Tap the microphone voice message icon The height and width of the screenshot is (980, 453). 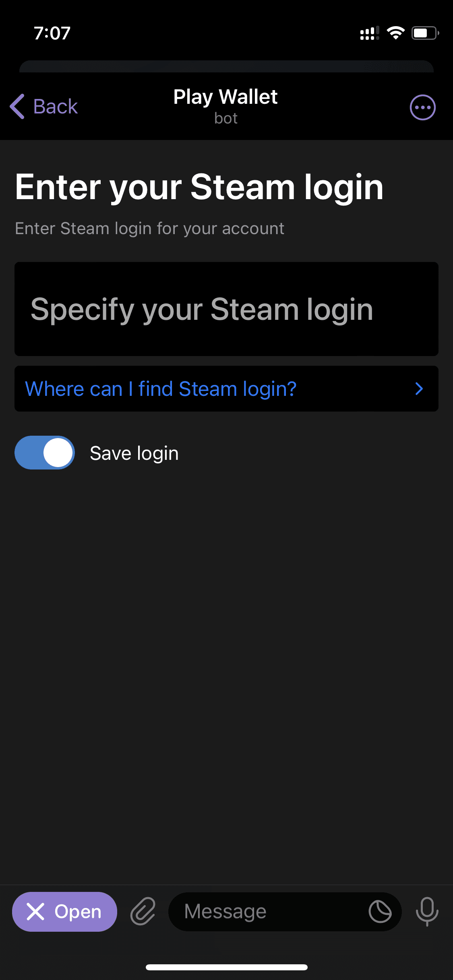point(427,912)
